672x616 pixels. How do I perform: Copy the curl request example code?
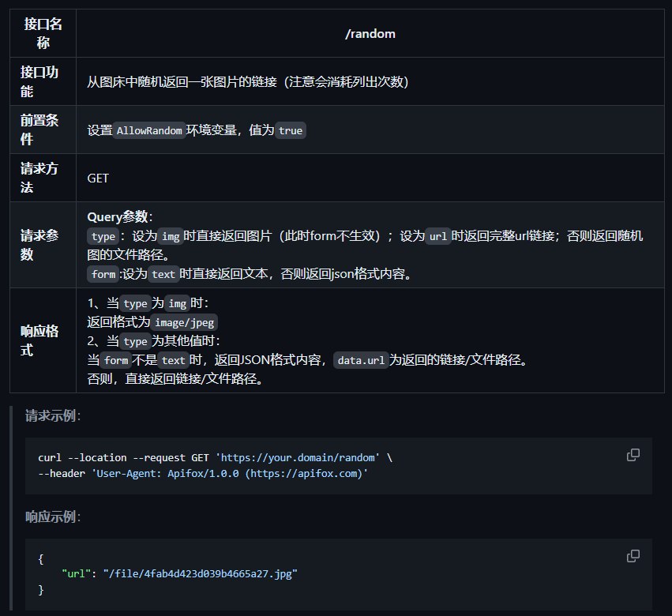[633, 455]
